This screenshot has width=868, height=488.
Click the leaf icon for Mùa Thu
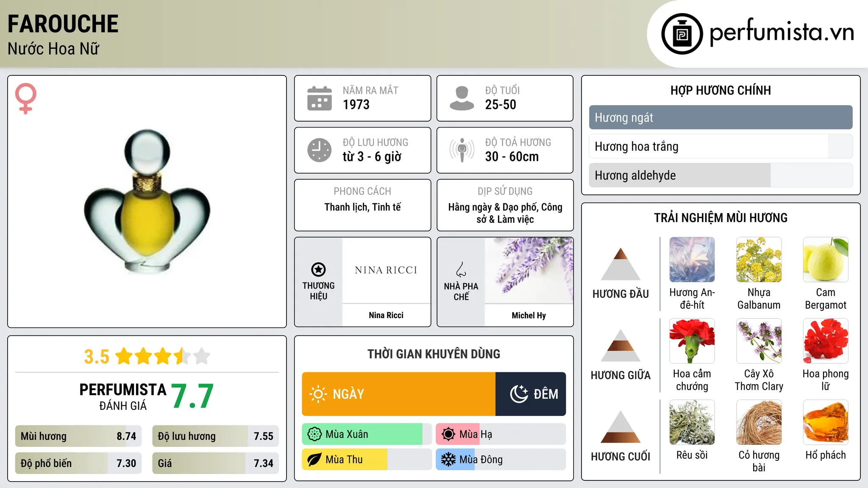(314, 460)
